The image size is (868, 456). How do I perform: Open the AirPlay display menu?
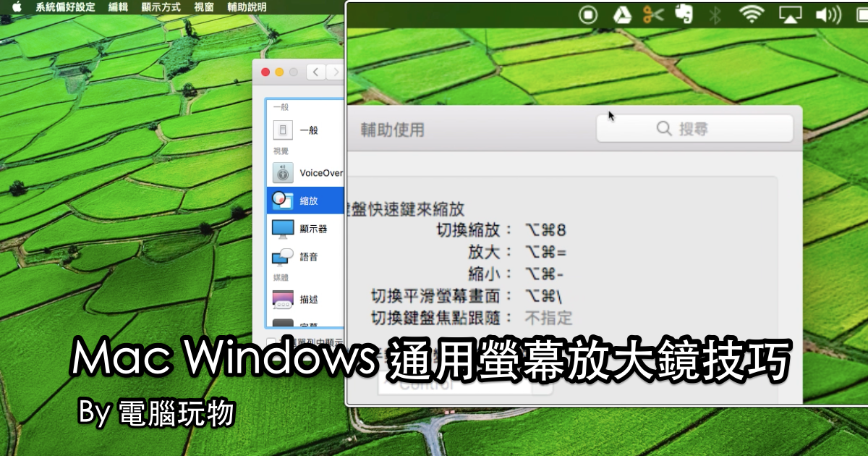791,14
